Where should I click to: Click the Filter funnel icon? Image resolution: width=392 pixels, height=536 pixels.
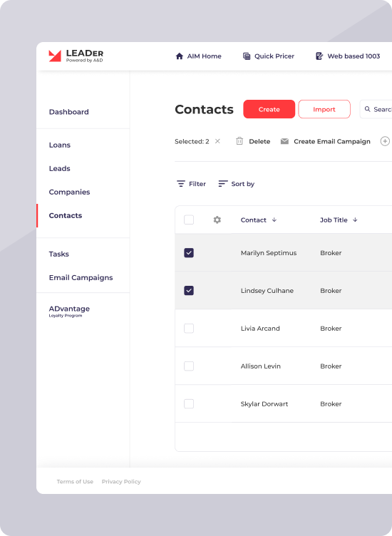[x=181, y=184]
